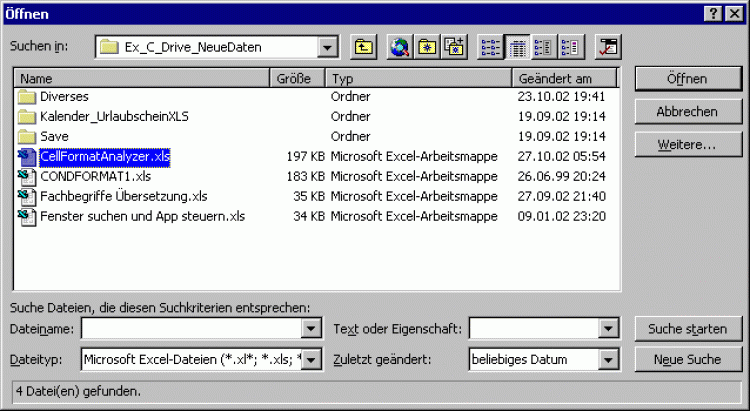
Task: Switch to Details view
Action: click(518, 47)
